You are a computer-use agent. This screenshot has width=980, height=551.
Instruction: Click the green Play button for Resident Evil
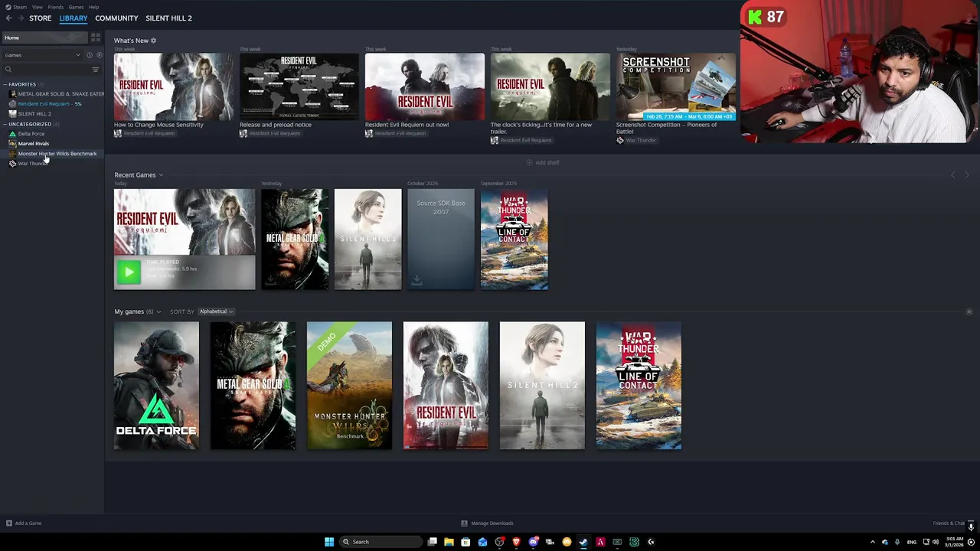pyautogui.click(x=129, y=272)
